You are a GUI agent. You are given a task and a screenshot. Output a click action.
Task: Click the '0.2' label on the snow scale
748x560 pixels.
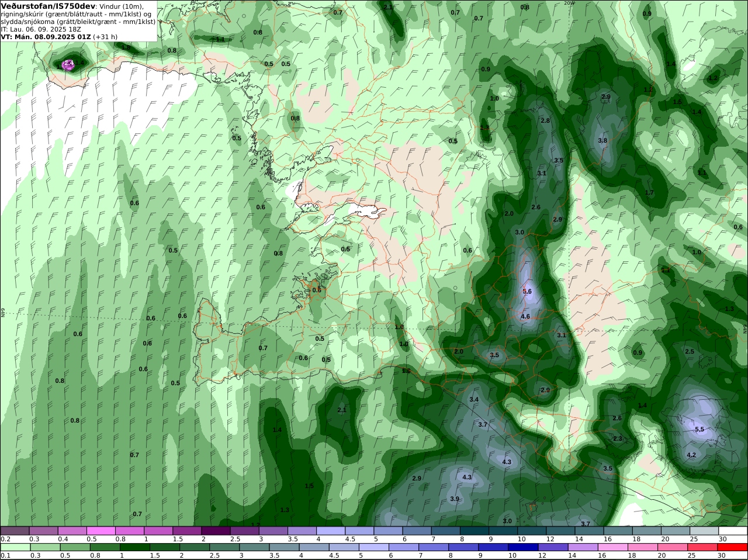tap(5, 539)
